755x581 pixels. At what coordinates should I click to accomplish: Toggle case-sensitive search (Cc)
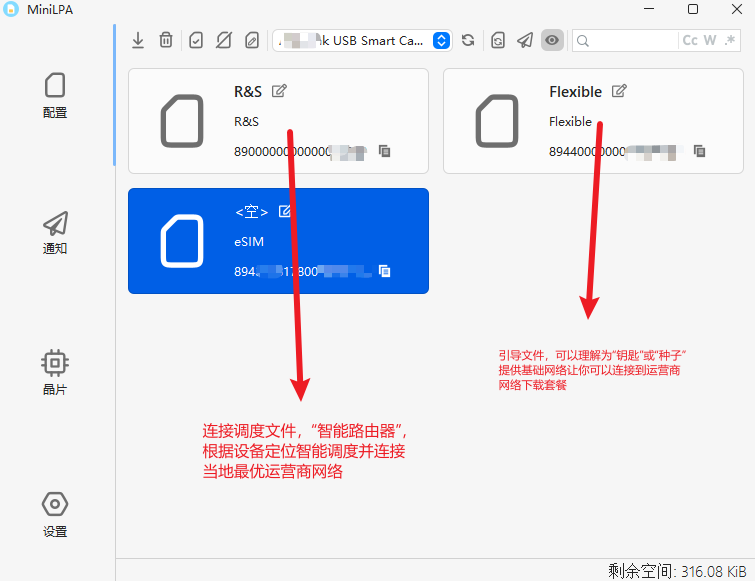pyautogui.click(x=690, y=40)
